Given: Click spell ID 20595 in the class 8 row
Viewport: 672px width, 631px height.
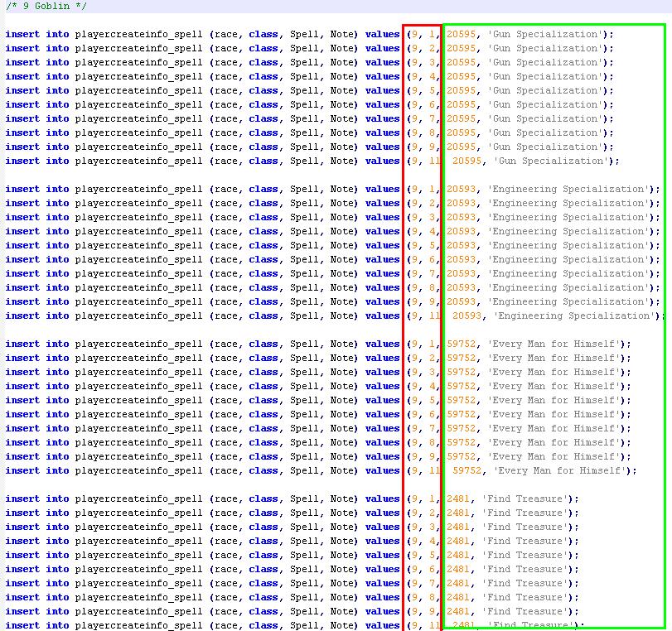Looking at the screenshot, I should tap(462, 132).
